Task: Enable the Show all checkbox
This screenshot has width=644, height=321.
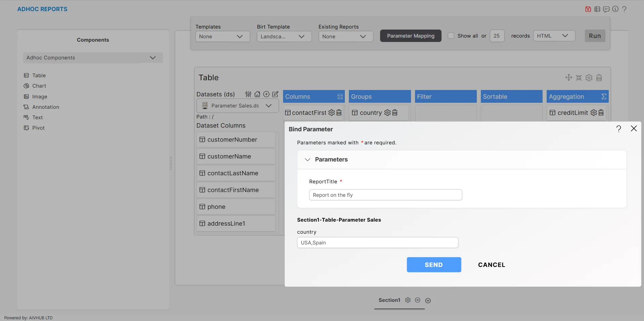Action: tap(451, 36)
